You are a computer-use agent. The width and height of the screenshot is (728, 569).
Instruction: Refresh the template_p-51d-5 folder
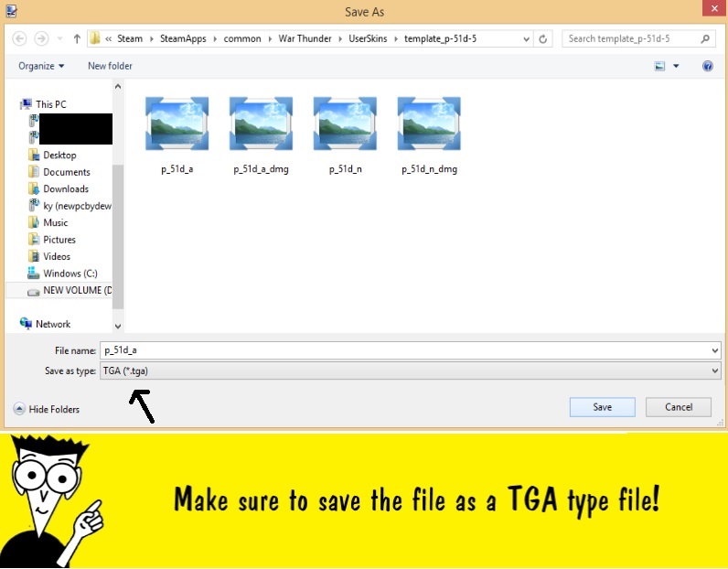[542, 38]
